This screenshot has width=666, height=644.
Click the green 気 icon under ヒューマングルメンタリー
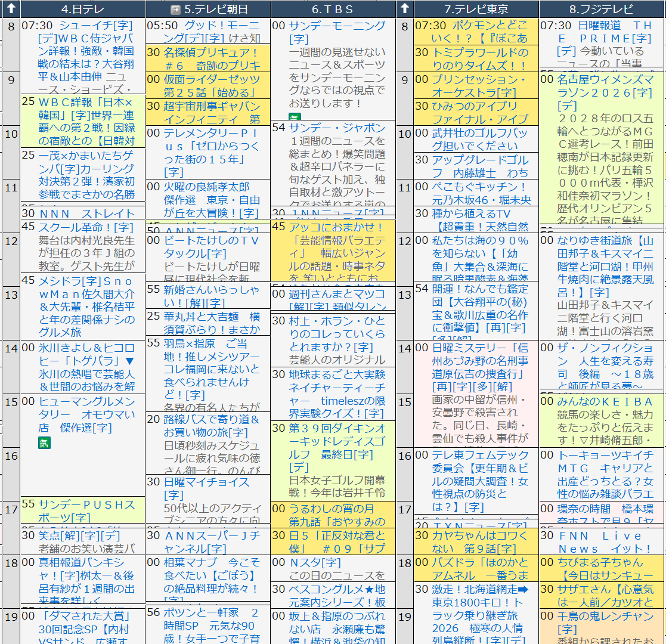[45, 442]
